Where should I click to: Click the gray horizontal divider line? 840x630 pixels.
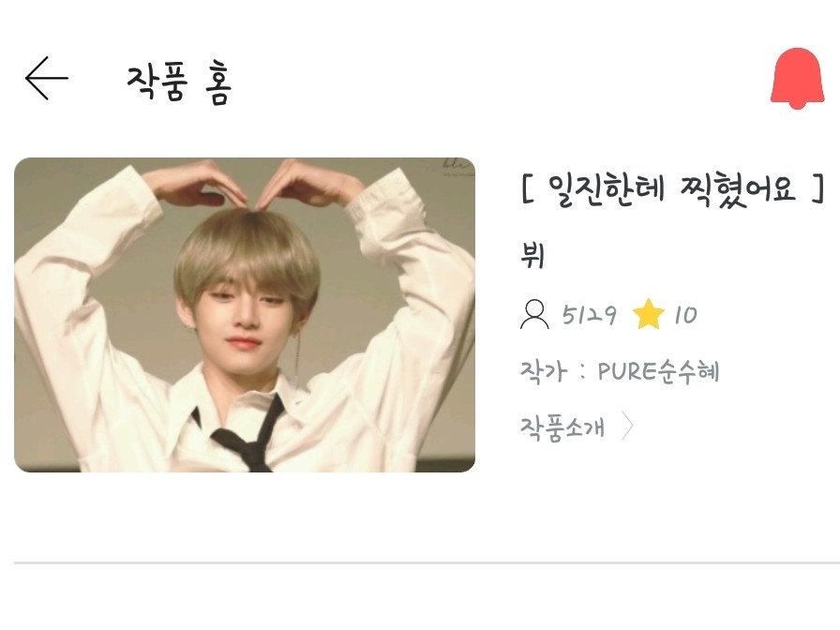pyautogui.click(x=427, y=563)
